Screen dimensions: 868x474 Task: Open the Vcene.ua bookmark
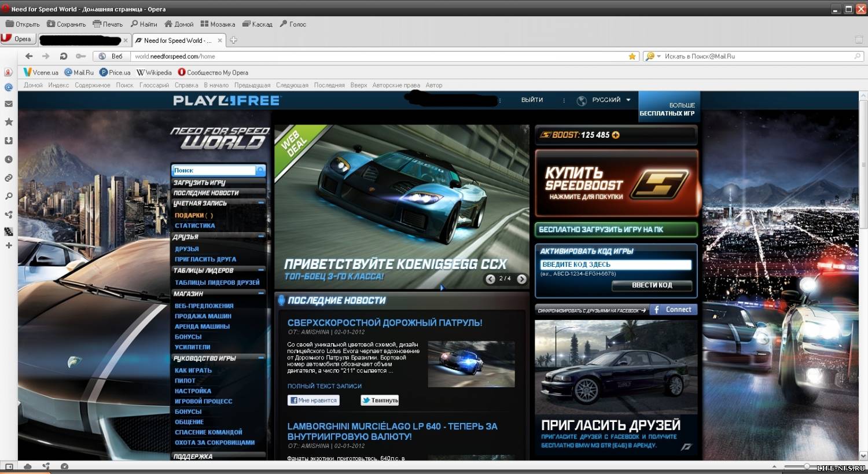click(x=41, y=72)
